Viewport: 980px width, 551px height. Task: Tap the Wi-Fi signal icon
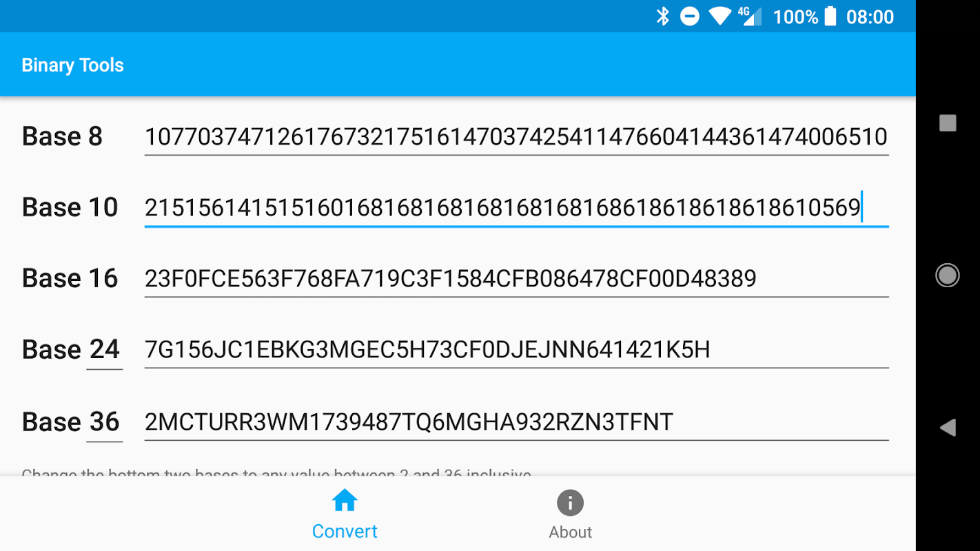719,17
